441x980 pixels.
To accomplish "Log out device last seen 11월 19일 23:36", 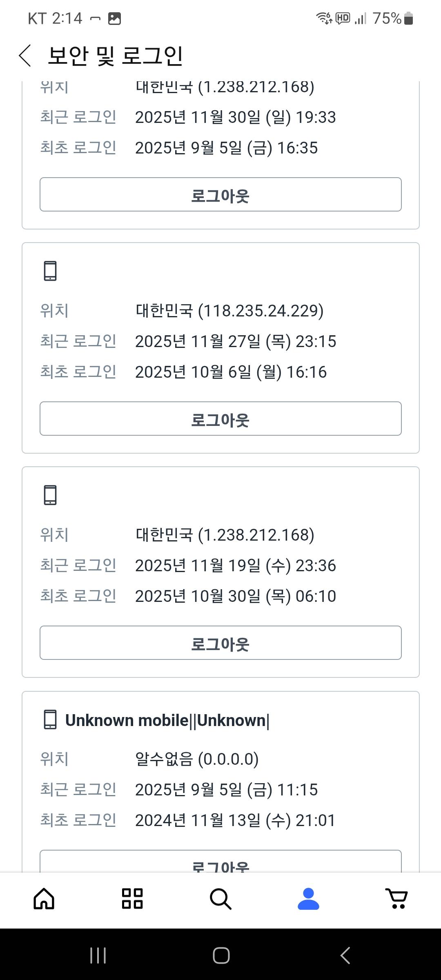I will click(220, 643).
